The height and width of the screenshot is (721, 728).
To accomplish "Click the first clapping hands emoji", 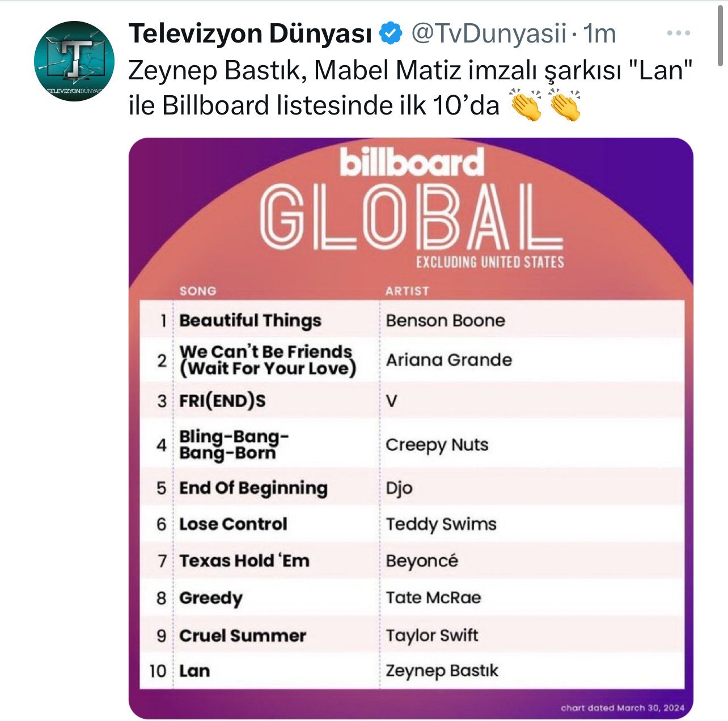I will tap(527, 105).
